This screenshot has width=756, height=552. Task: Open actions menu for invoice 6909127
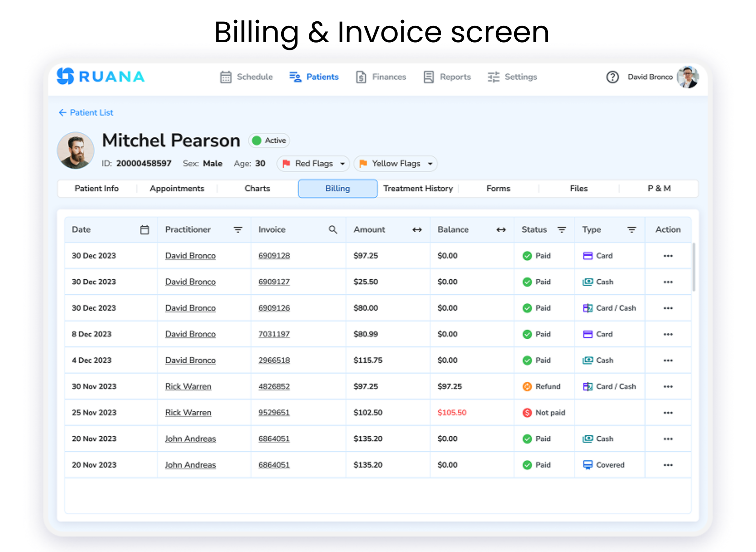click(668, 282)
